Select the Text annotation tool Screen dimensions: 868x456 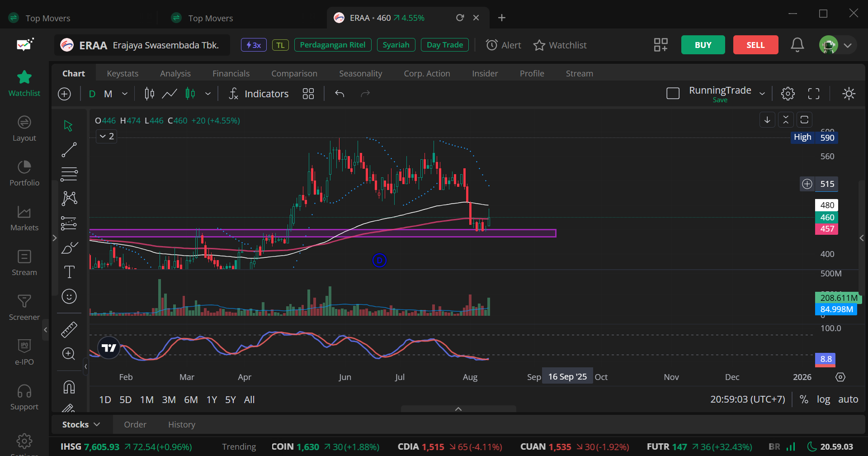click(69, 272)
